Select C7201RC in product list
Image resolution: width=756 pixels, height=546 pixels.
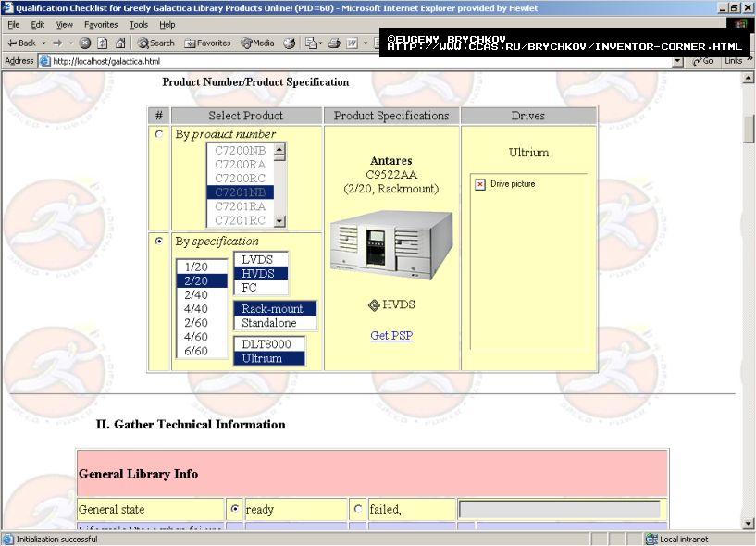point(240,220)
